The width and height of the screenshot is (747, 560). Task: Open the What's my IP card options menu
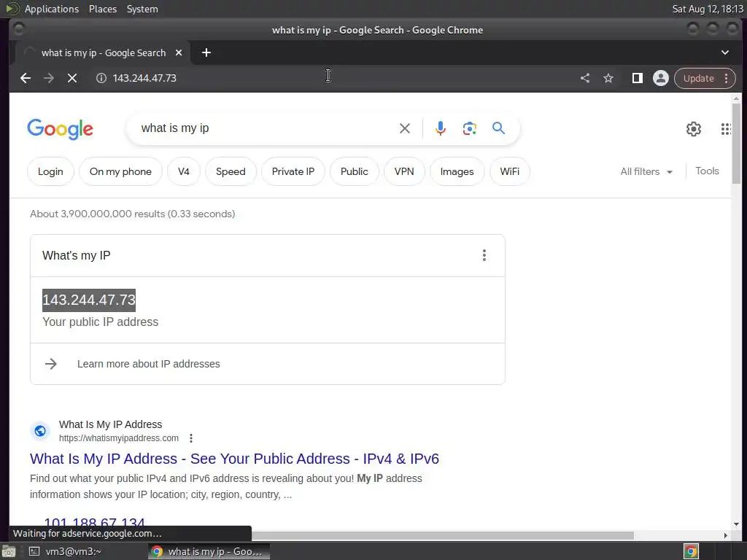484,255
